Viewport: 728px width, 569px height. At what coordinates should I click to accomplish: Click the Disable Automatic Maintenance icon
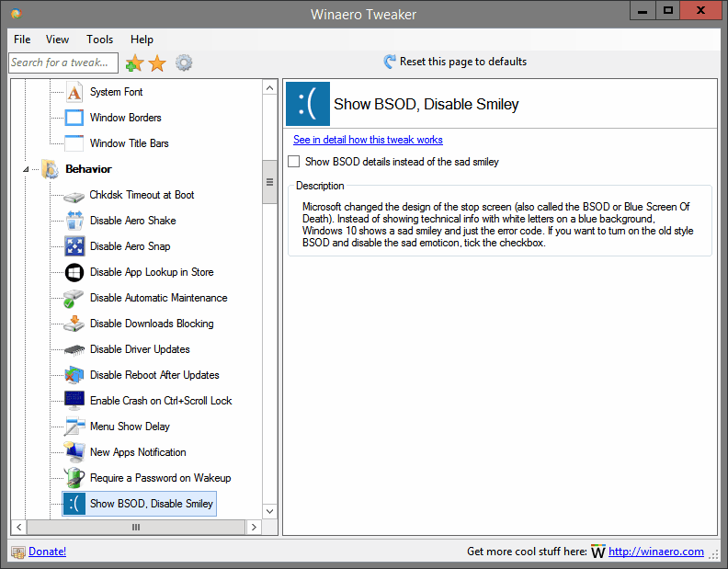[74, 298]
